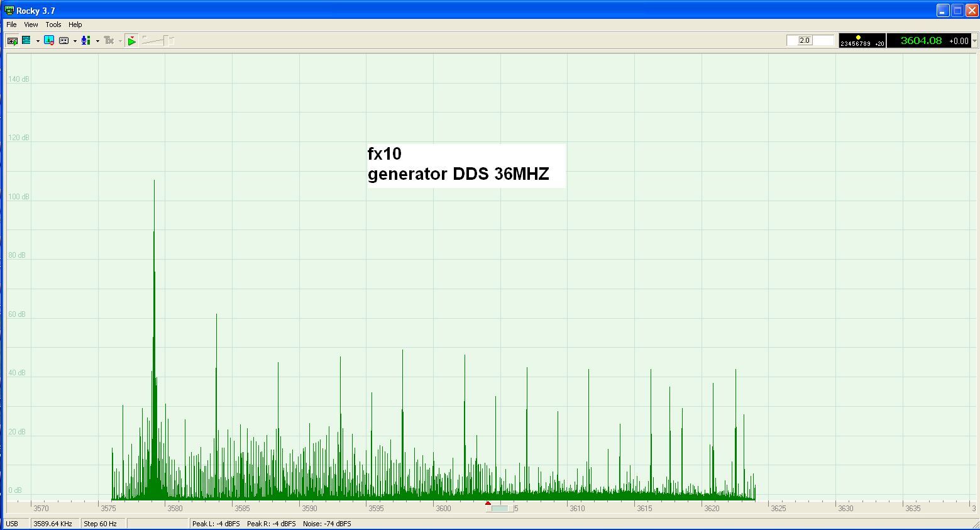980x530 pixels.
Task: Click the microphone audio settings icon
Action: coord(86,41)
